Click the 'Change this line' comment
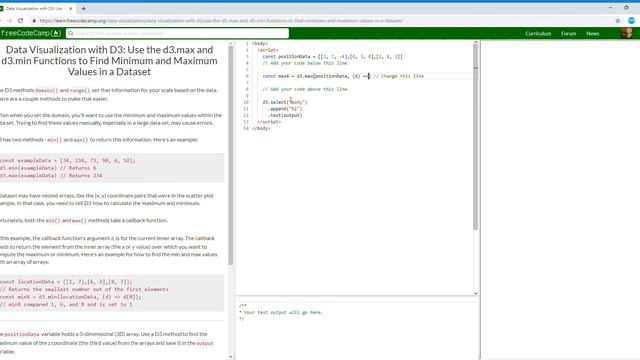The image size is (640, 360). [399, 76]
